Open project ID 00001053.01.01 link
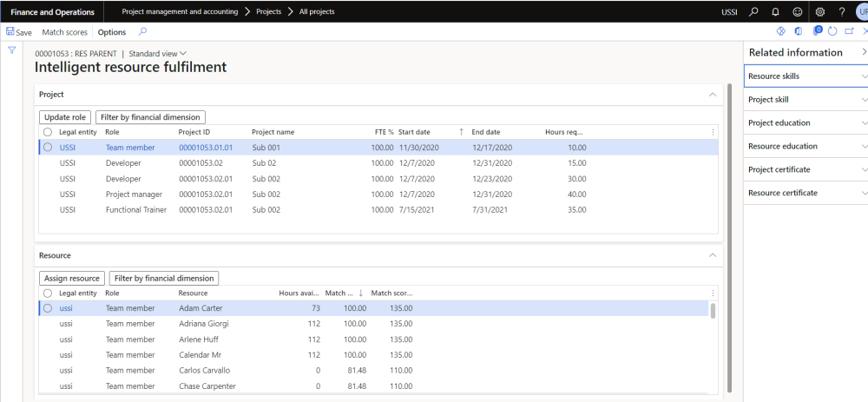 coord(206,148)
